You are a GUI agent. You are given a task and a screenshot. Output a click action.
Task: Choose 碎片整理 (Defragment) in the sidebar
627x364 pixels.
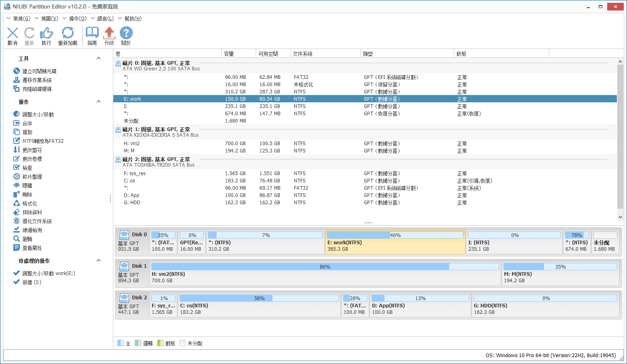32,177
